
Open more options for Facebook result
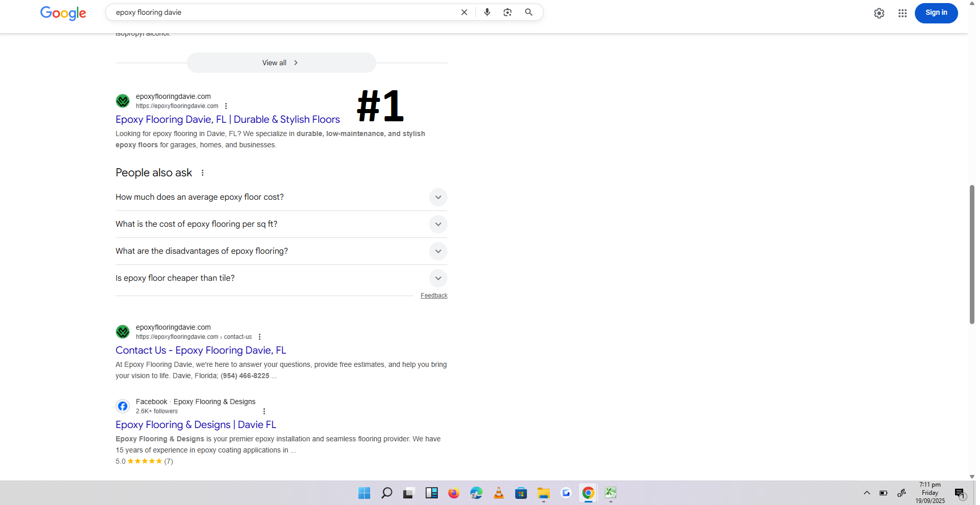(264, 411)
